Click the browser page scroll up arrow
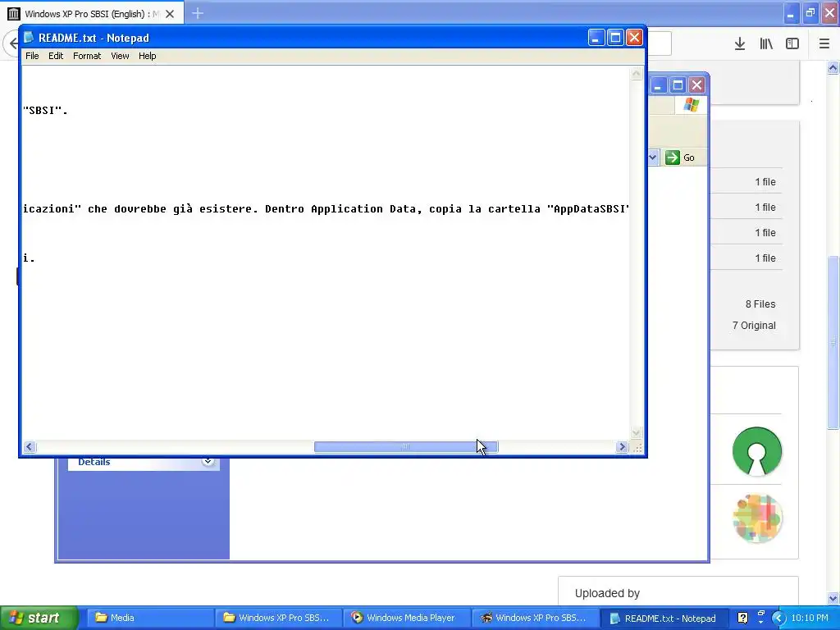This screenshot has width=840, height=630. 833,67
